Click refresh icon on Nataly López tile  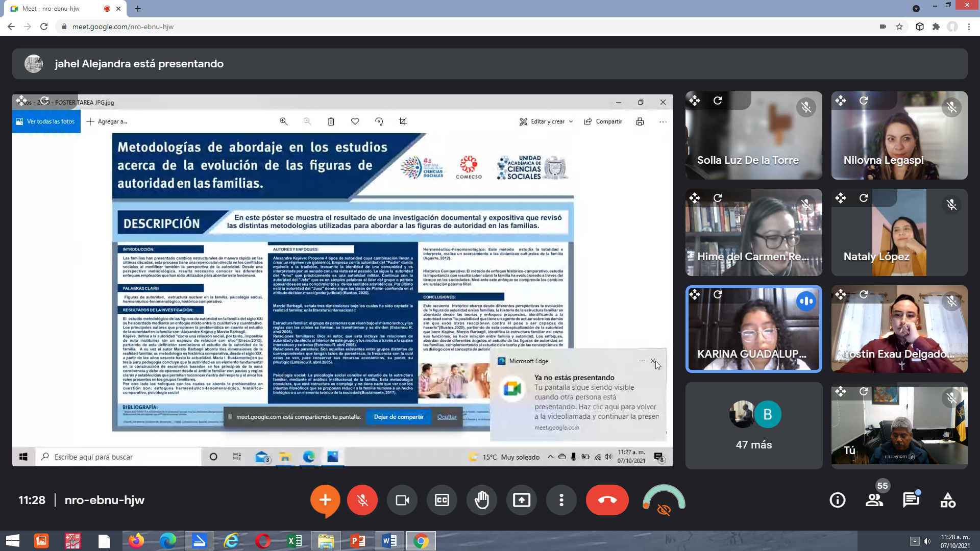click(x=864, y=198)
